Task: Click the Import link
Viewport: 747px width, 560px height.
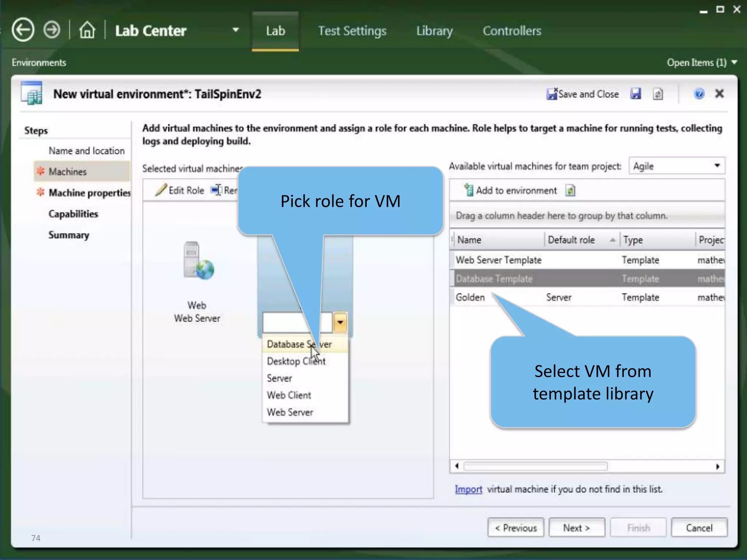Action: point(468,489)
